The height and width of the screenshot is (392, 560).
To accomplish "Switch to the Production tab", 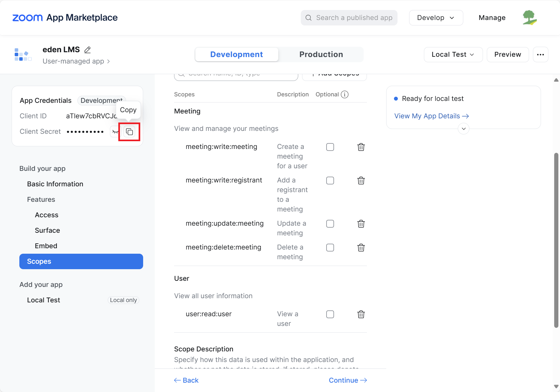I will [x=321, y=54].
